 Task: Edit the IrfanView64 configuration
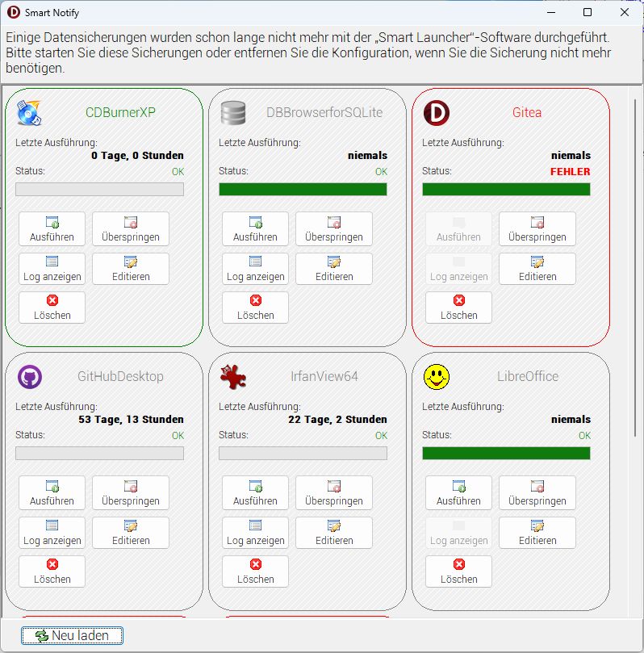[x=334, y=533]
